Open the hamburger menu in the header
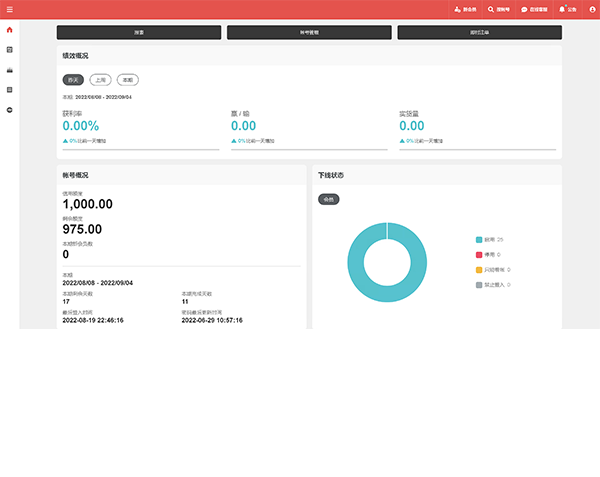Image resolution: width=600 pixels, height=477 pixels. 10,9
